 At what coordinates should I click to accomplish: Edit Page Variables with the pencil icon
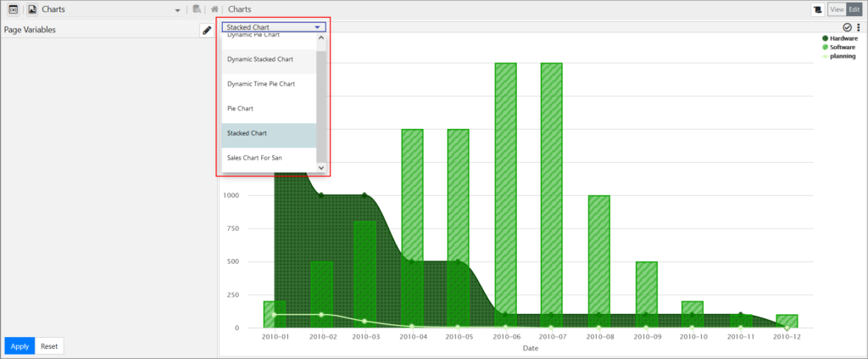[207, 30]
